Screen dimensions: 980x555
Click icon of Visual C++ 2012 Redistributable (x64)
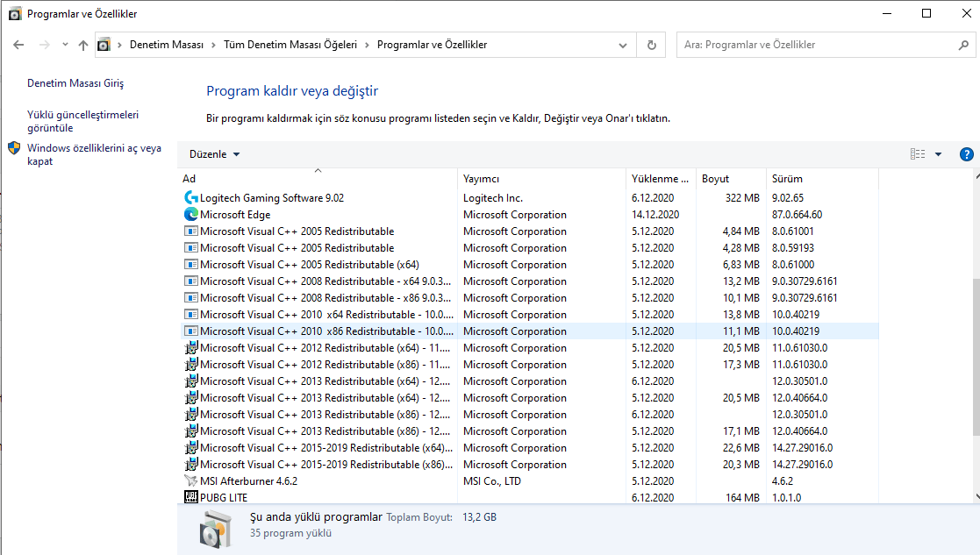[191, 348]
